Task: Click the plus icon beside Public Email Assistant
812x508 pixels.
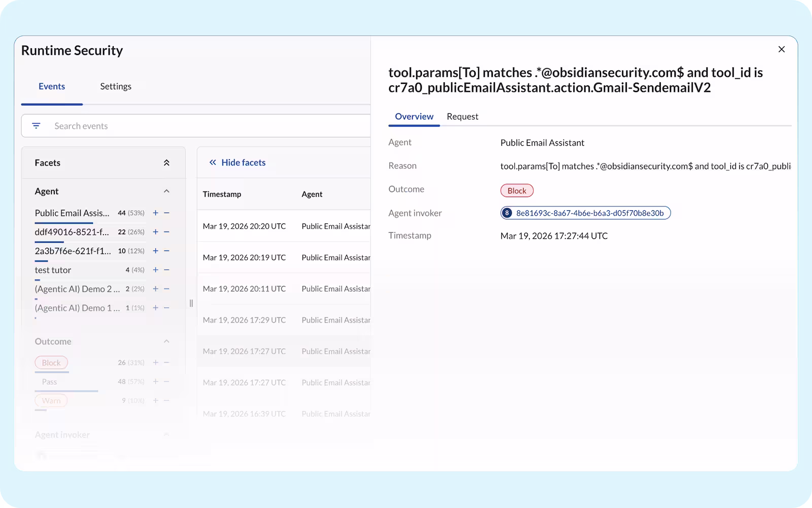Action: (x=155, y=213)
